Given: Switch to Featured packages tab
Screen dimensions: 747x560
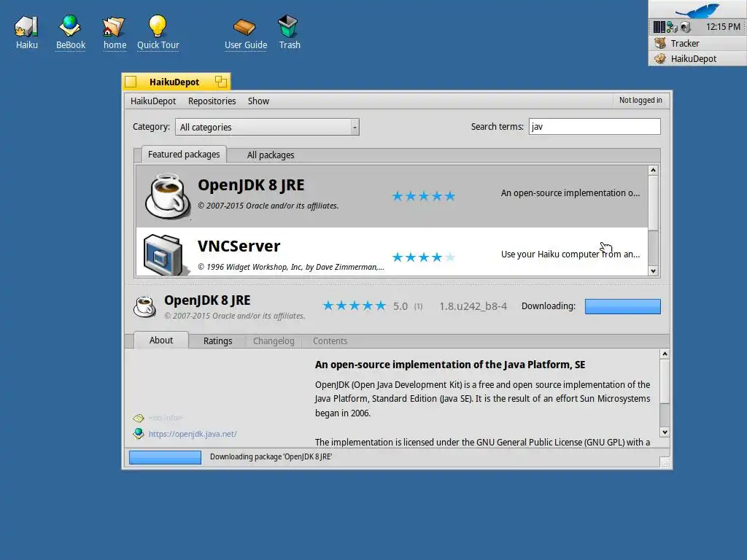Looking at the screenshot, I should pyautogui.click(x=184, y=155).
